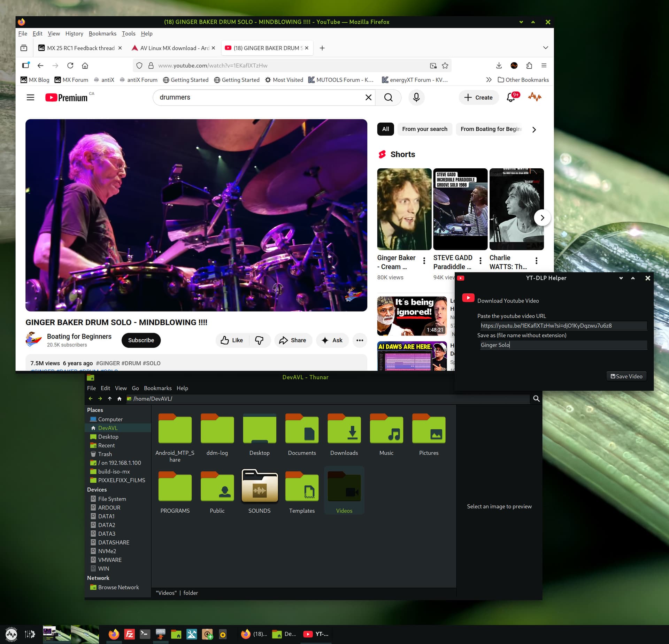Select the 'From your search' filter chip
The width and height of the screenshot is (669, 644).
[x=424, y=129]
